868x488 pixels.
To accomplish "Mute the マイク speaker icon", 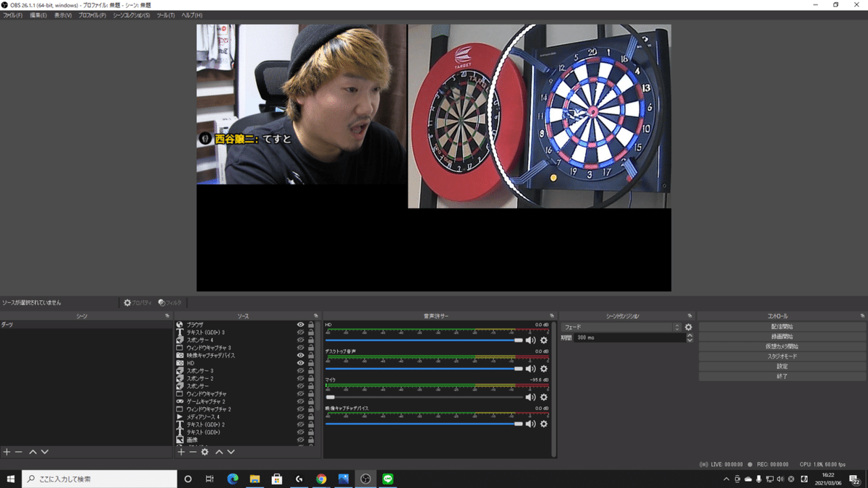I will coord(531,397).
